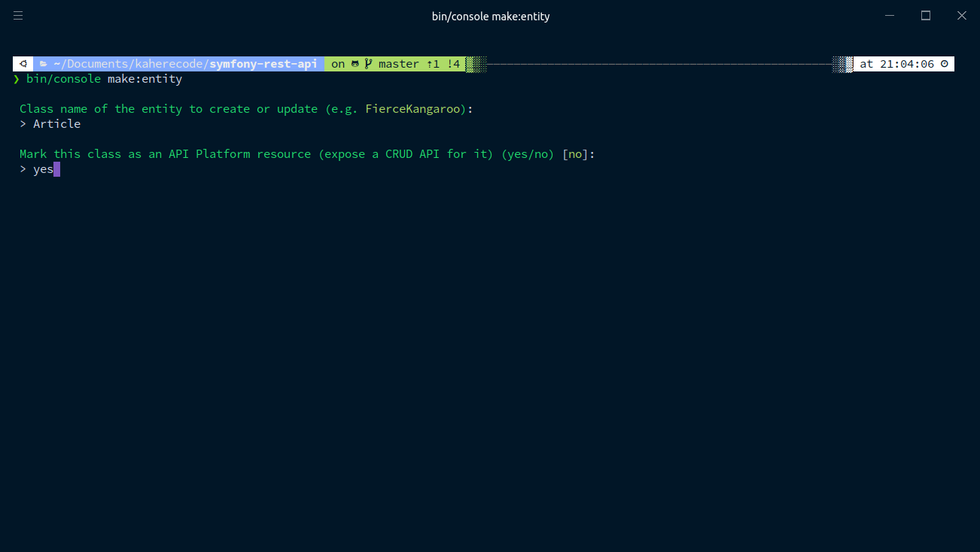Viewport: 980px width, 552px height.
Task: Click the typed yes answer
Action: [43, 169]
